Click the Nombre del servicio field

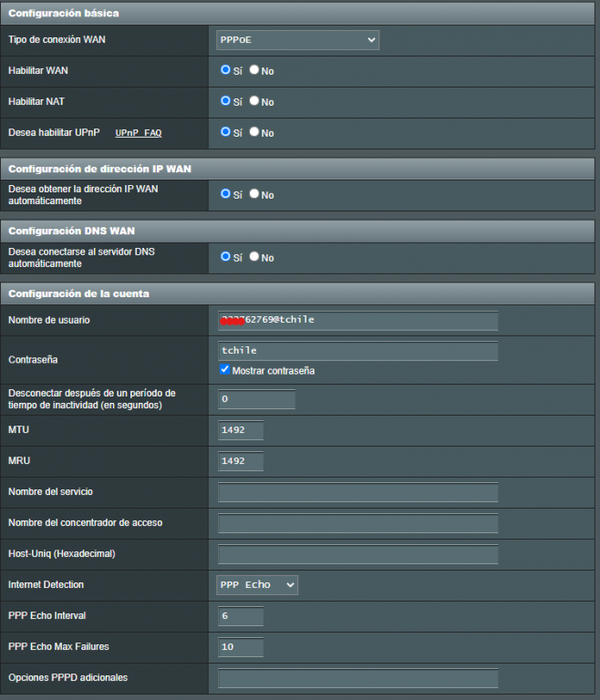357,492
